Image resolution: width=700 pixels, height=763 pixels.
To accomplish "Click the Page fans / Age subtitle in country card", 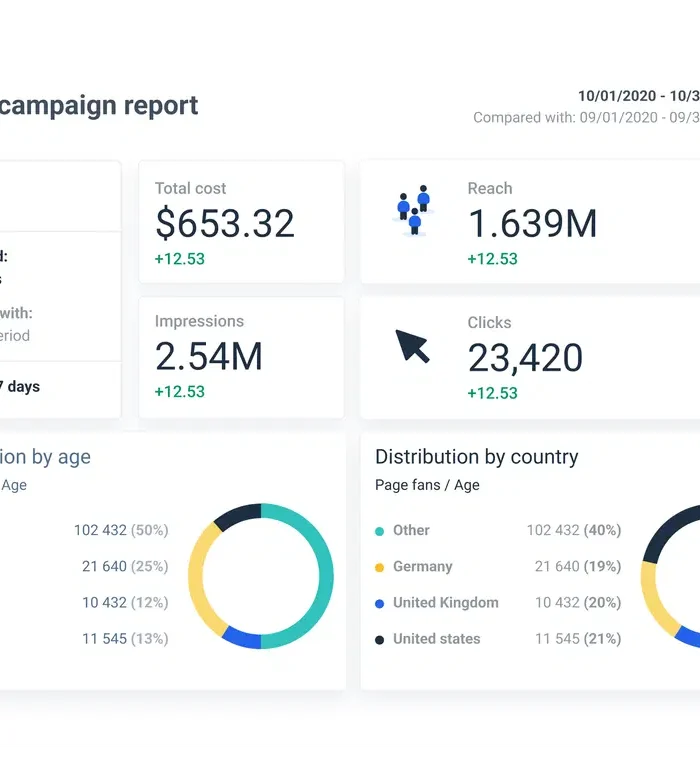I will pyautogui.click(x=427, y=485).
